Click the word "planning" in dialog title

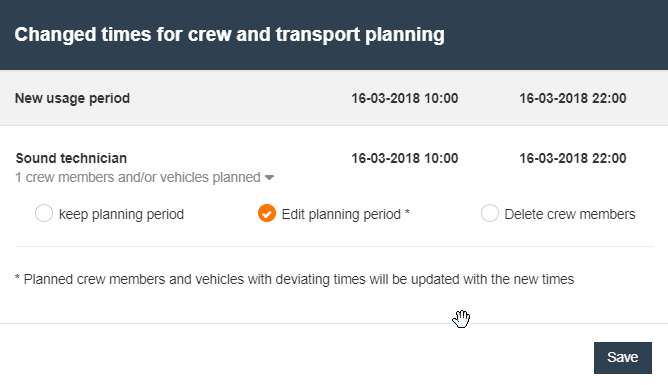pos(405,35)
